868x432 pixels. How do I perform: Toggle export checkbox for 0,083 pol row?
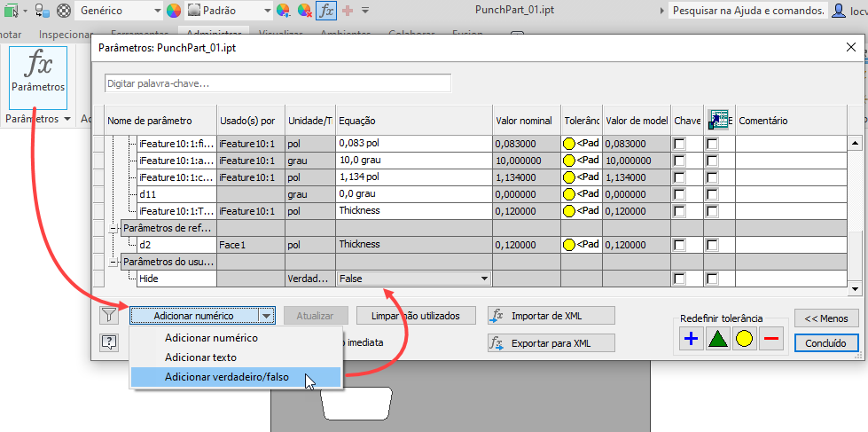[x=713, y=145]
